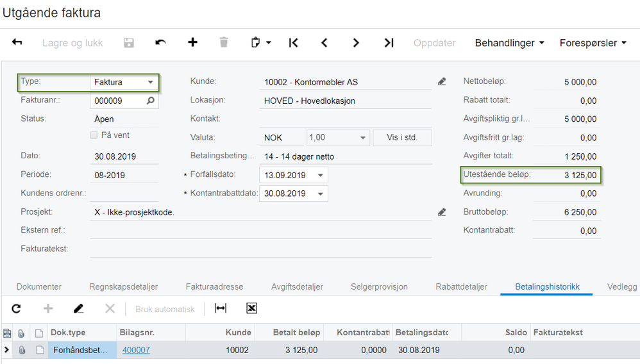Open the Type dropdown showing Faktura
640x364 pixels.
click(151, 82)
